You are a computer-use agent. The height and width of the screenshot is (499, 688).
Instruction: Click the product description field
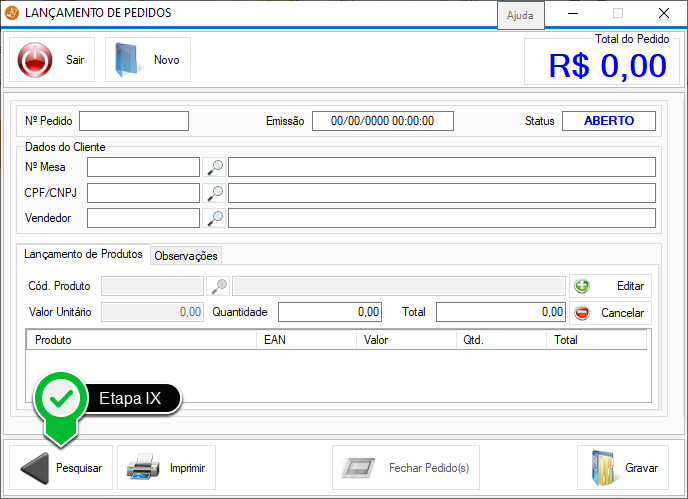[x=399, y=286]
